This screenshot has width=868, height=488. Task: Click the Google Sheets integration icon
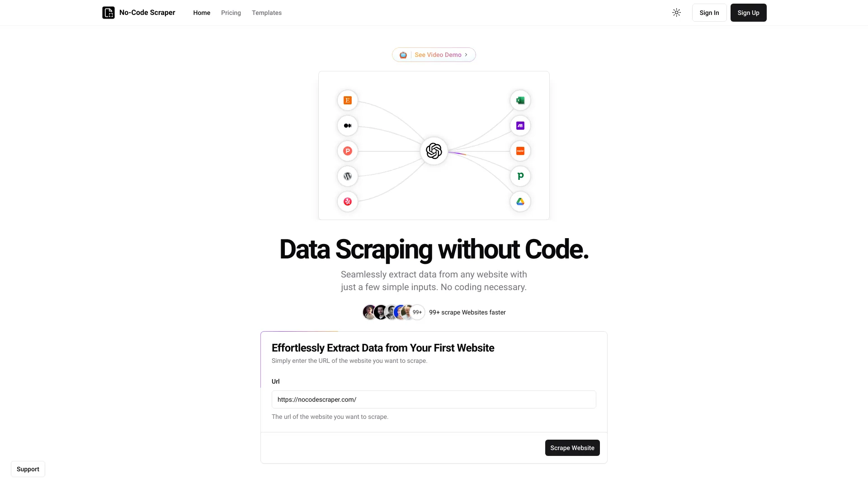coord(520,100)
